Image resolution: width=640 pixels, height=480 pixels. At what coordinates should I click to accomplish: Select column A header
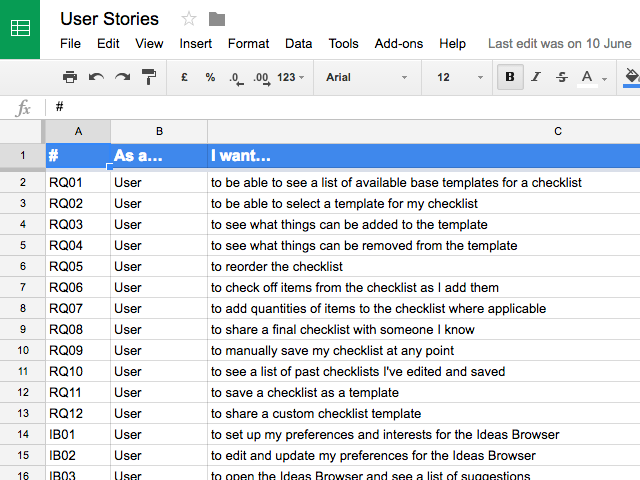coord(78,131)
